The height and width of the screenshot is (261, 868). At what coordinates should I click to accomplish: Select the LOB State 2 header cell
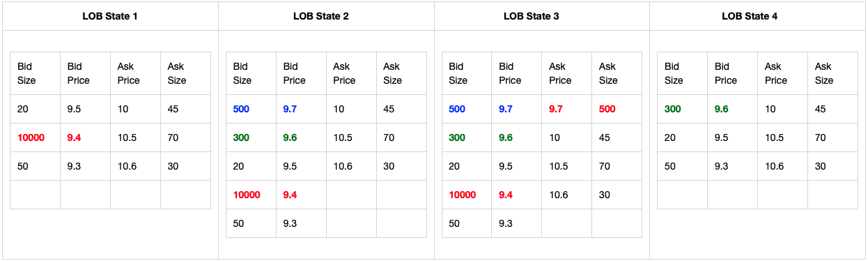pyautogui.click(x=326, y=16)
